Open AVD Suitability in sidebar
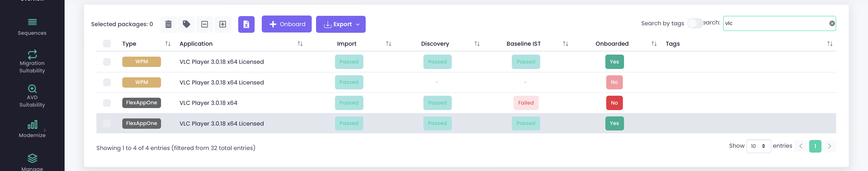Viewport: 868px width, 171px height. tap(32, 96)
